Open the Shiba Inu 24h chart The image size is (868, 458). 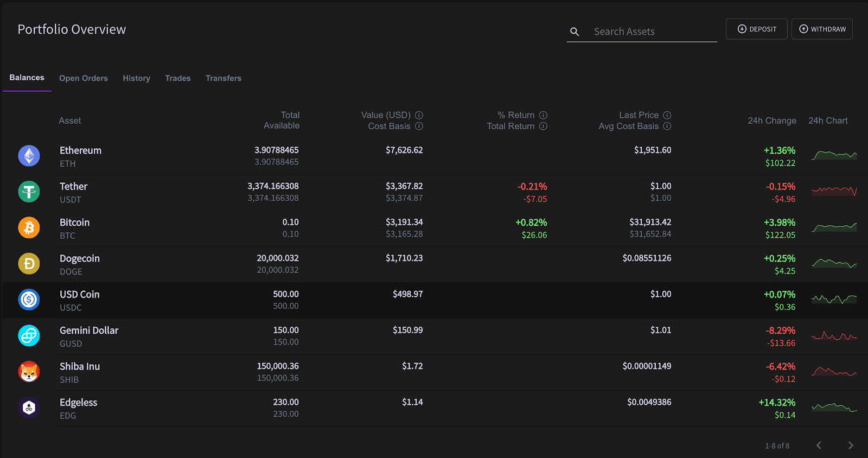(834, 372)
